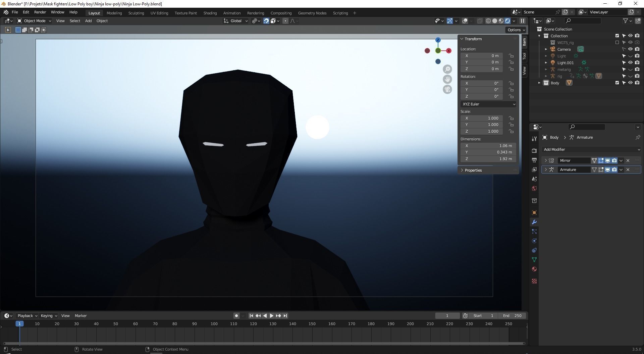Click the viewport zoom magnifier icon
Screen dimensions: 644x354
coord(447,69)
